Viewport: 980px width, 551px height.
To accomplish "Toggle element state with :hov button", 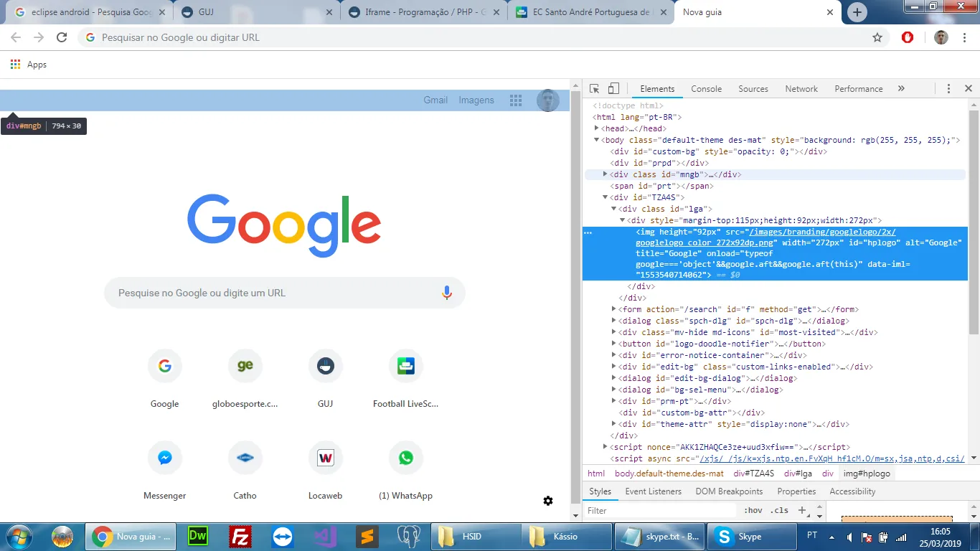I will (x=753, y=511).
